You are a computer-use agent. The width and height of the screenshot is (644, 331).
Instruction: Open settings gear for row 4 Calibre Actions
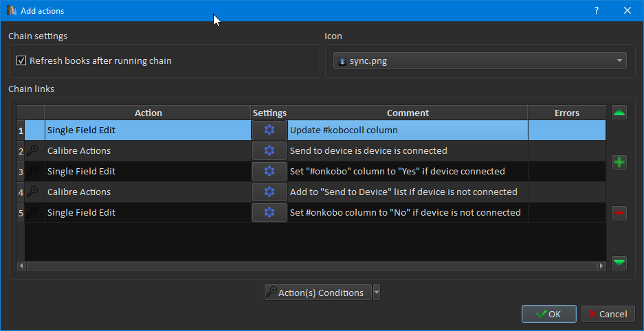(269, 192)
